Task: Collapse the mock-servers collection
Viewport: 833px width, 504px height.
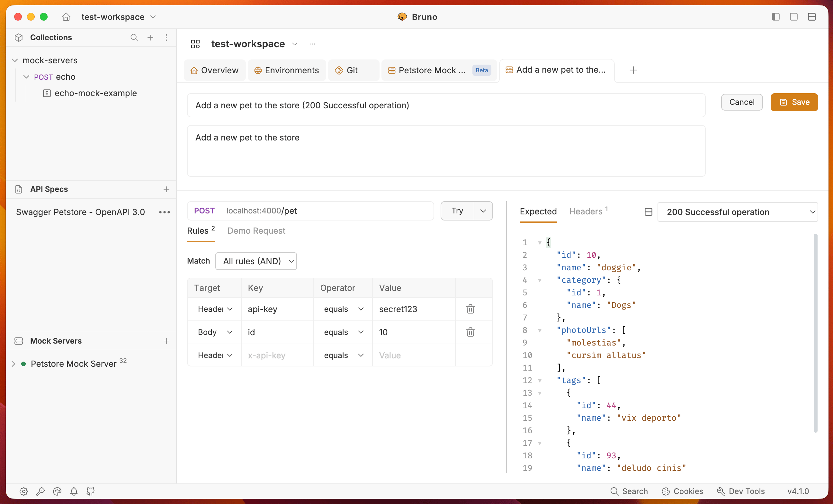Action: [15, 60]
